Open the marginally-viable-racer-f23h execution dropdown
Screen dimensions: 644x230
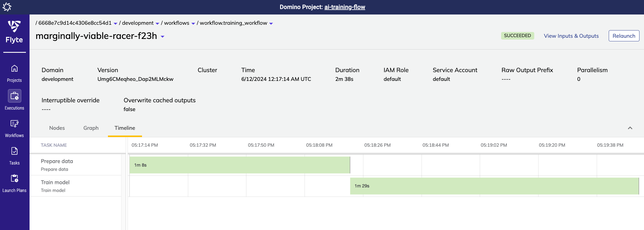[x=163, y=37]
